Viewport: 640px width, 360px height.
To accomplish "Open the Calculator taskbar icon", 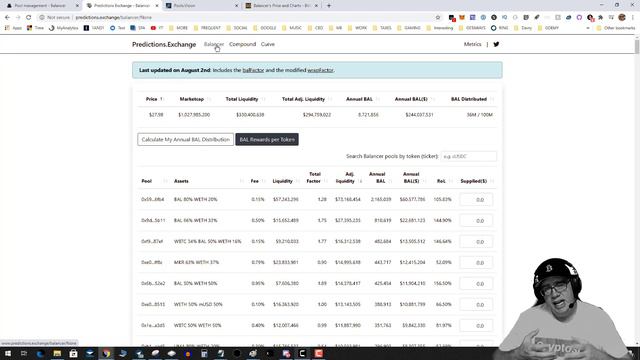I will click(x=204, y=353).
